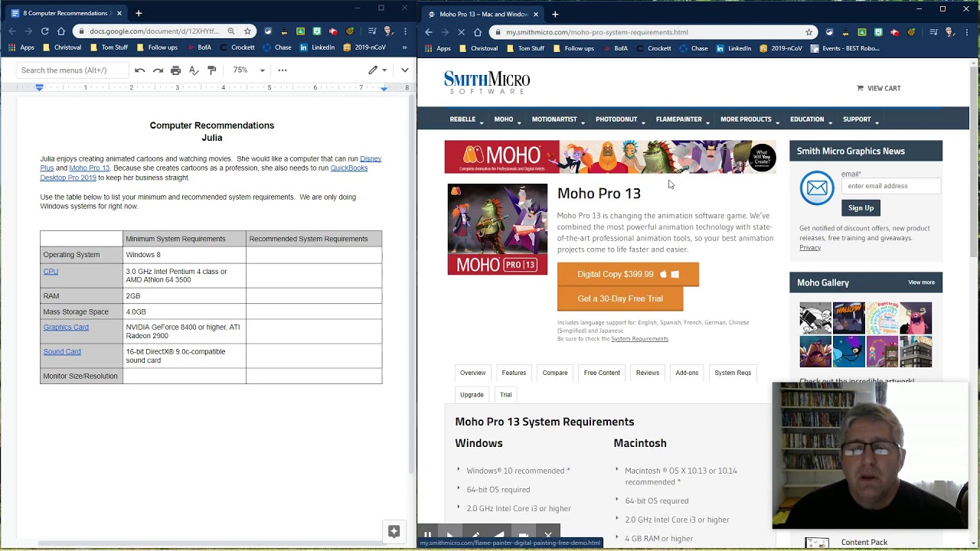The height and width of the screenshot is (551, 980).
Task: Click the newsletter email address field
Action: coord(891,186)
